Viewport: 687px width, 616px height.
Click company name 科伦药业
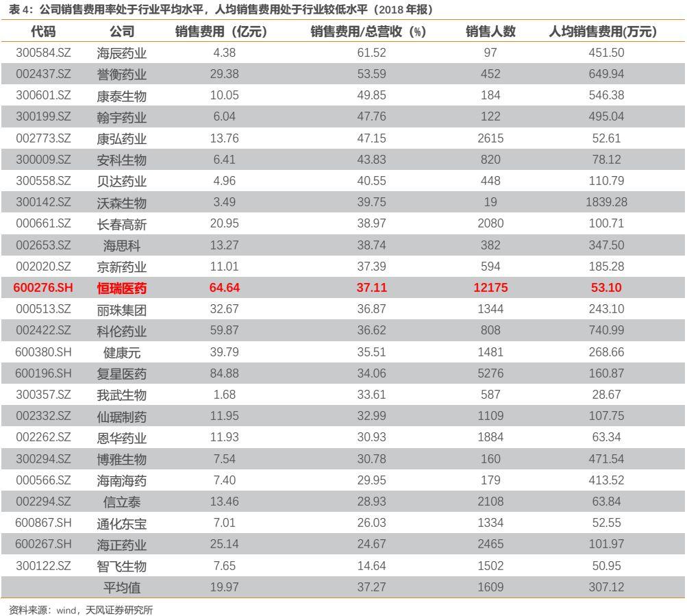coord(122,330)
